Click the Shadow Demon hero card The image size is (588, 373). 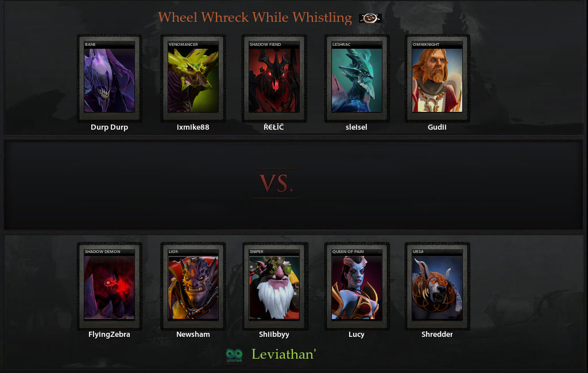[x=109, y=286]
